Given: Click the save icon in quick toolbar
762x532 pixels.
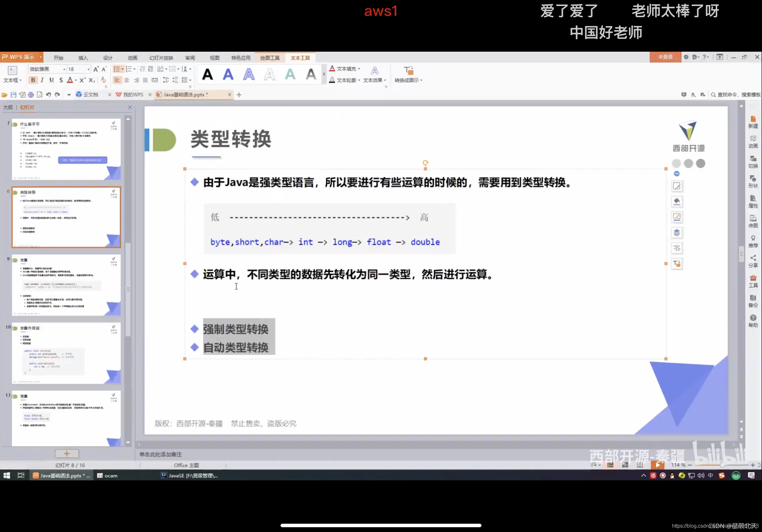Looking at the screenshot, I should point(13,95).
